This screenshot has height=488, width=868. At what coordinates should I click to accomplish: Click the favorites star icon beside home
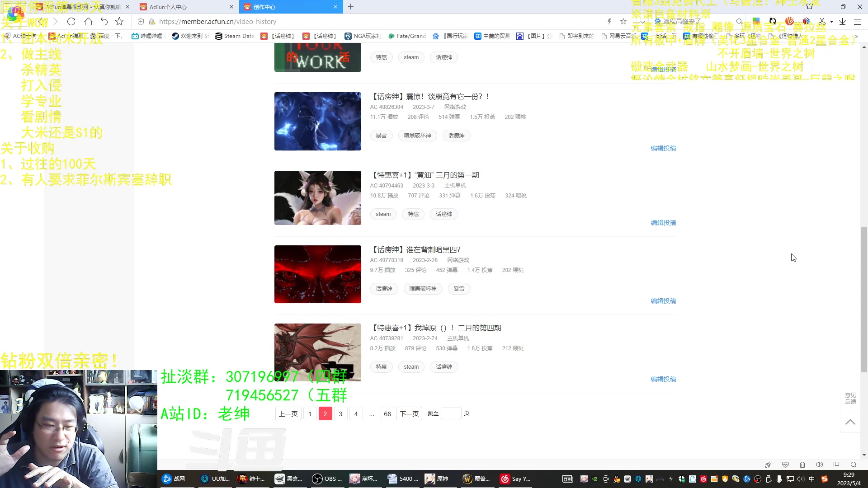[119, 21]
